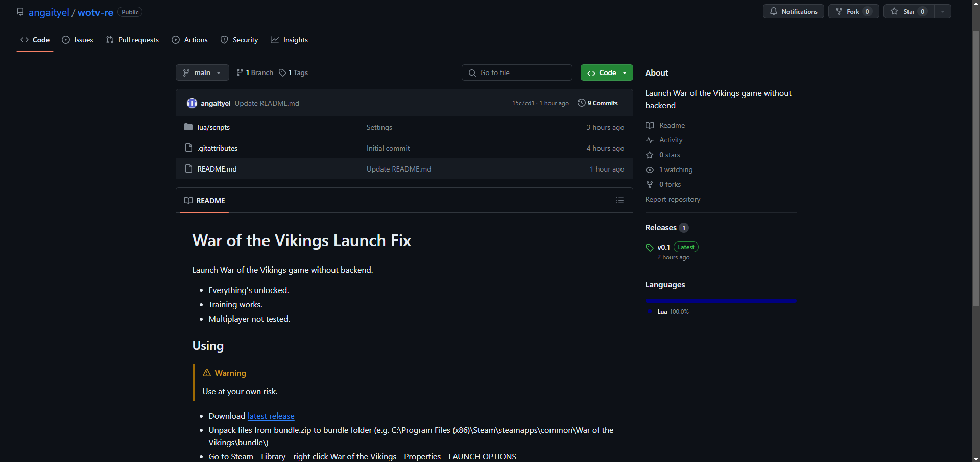980x462 pixels.
Task: View the 1 watching link
Action: coord(676,169)
